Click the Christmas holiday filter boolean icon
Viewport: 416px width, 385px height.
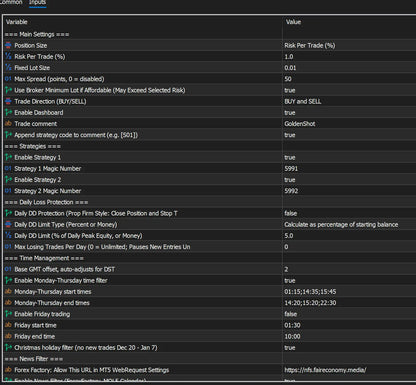pyautogui.click(x=8, y=348)
